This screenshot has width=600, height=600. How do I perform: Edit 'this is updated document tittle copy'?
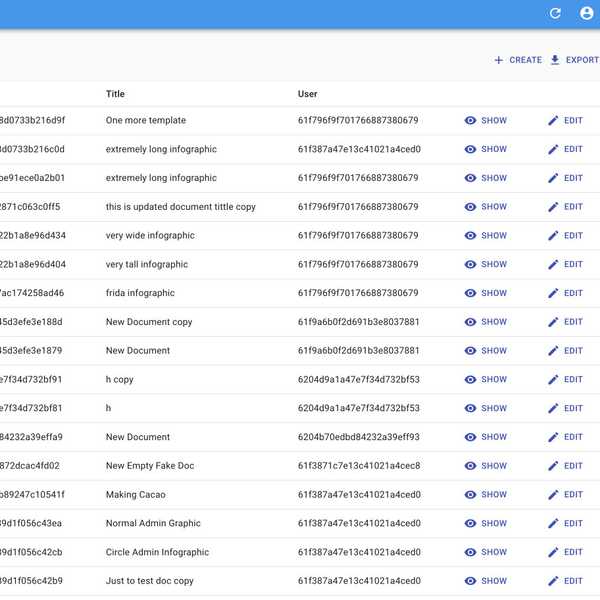(x=565, y=207)
